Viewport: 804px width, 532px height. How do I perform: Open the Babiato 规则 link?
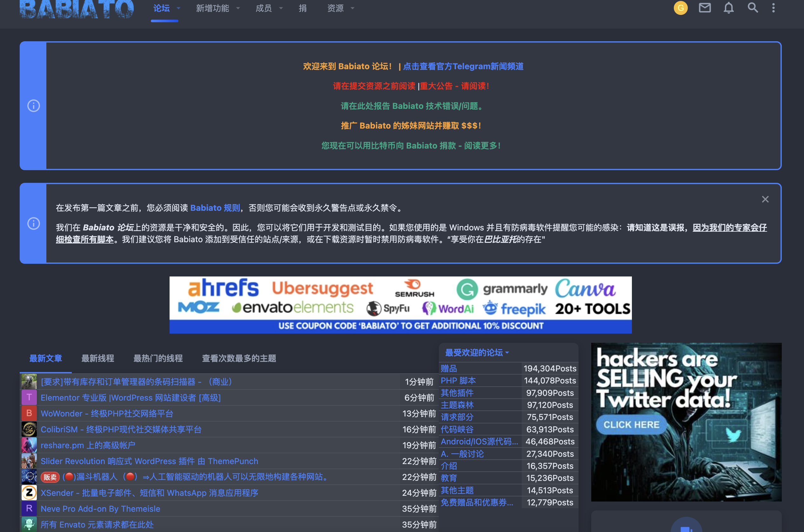pyautogui.click(x=215, y=208)
